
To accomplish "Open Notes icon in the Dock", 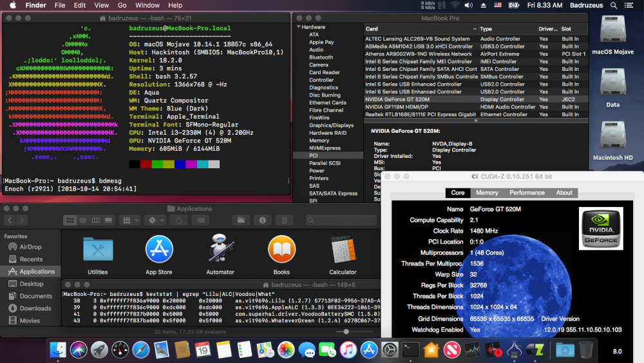I will 224,350.
